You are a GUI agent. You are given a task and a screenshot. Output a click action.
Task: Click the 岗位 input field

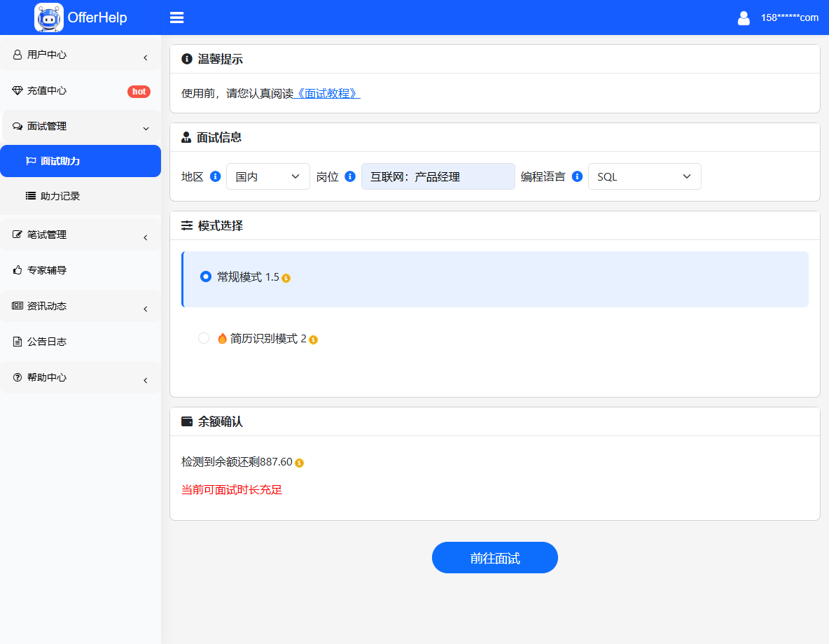click(x=438, y=176)
